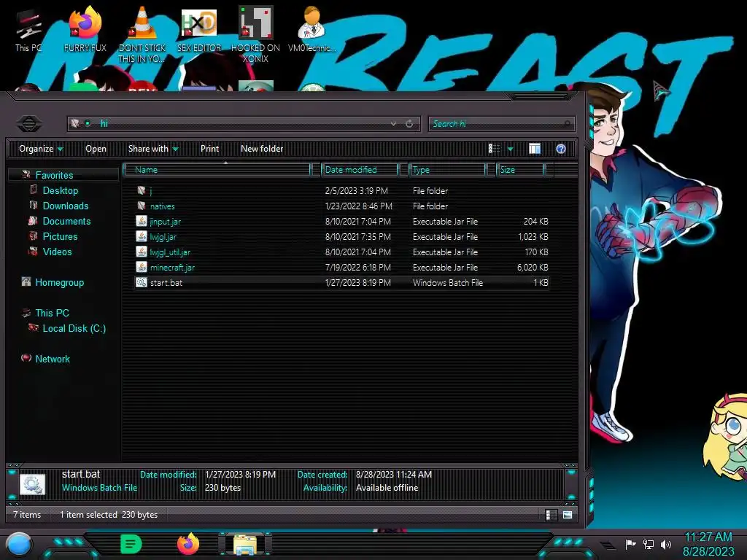Select the j folder
The width and height of the screenshot is (747, 560).
[341, 191]
